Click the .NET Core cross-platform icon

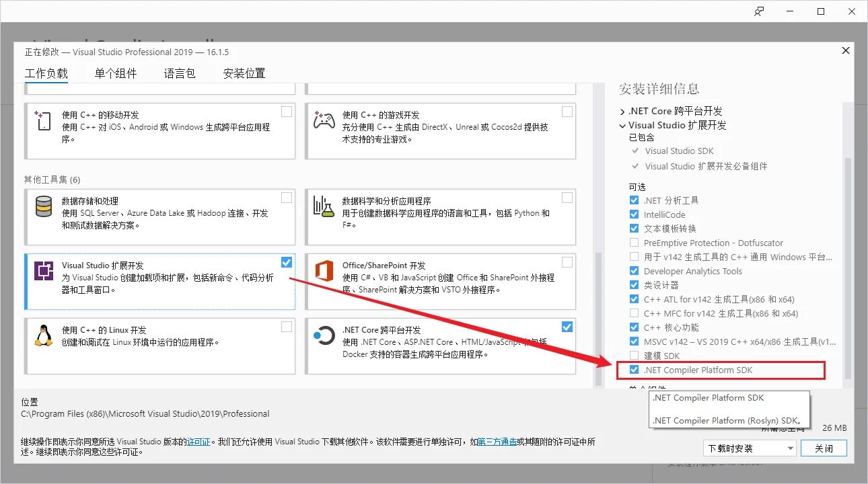(324, 335)
